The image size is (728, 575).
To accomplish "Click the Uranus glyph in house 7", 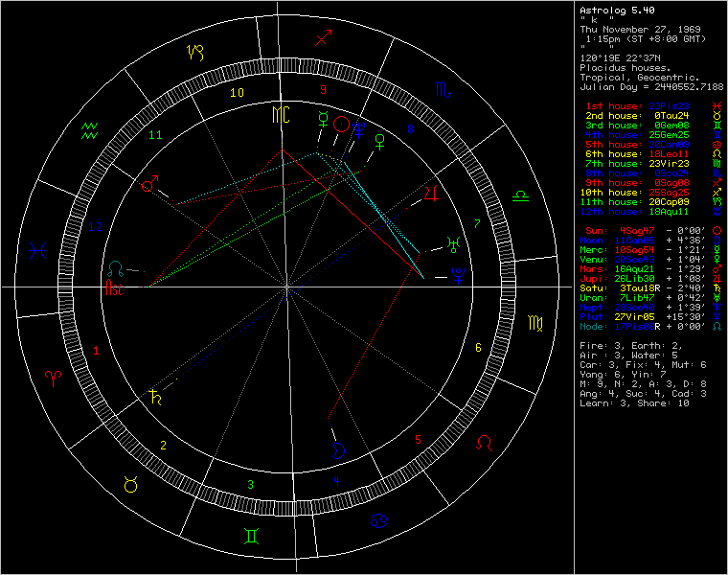I will (x=451, y=246).
